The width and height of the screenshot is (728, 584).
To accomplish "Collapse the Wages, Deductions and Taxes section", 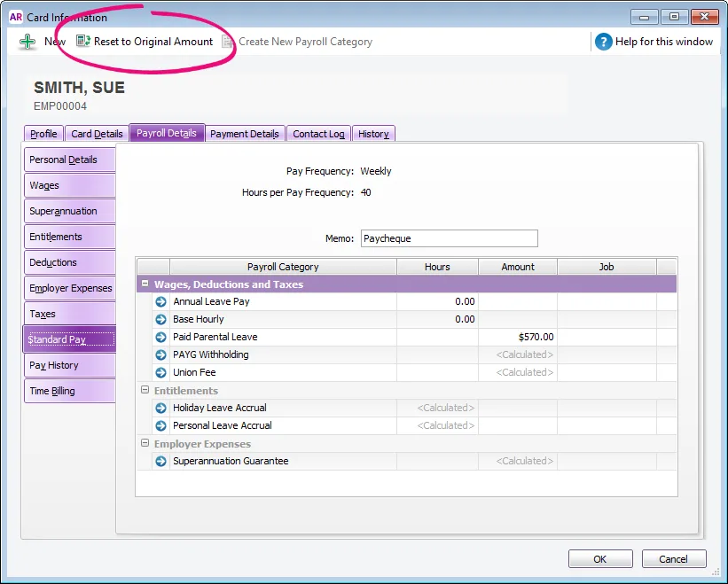I will coord(145,284).
